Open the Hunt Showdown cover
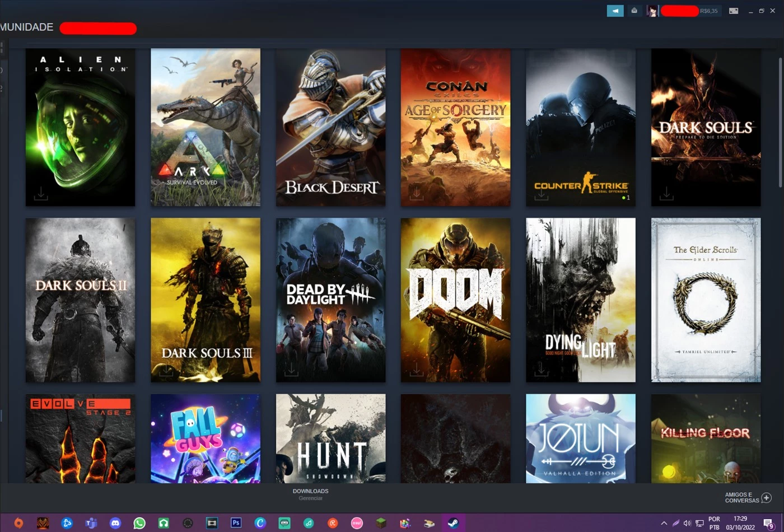This screenshot has height=532, width=784. click(x=330, y=438)
